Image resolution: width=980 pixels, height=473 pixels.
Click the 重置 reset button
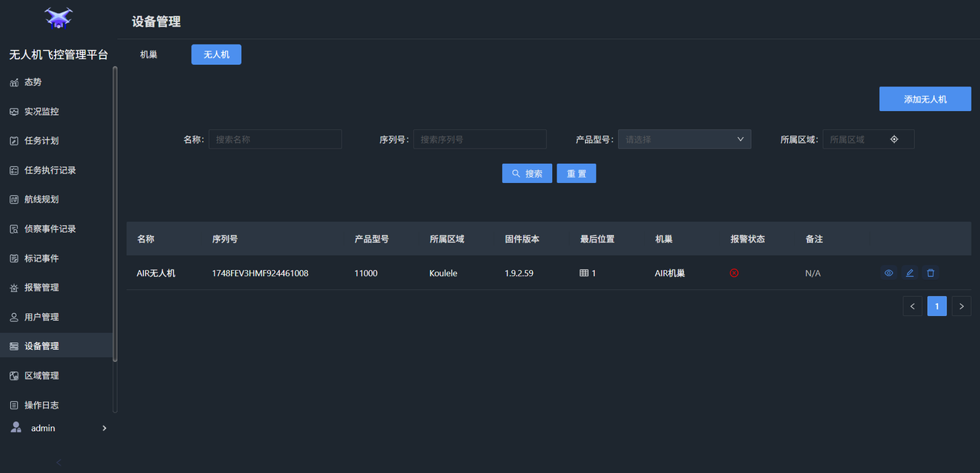577,174
